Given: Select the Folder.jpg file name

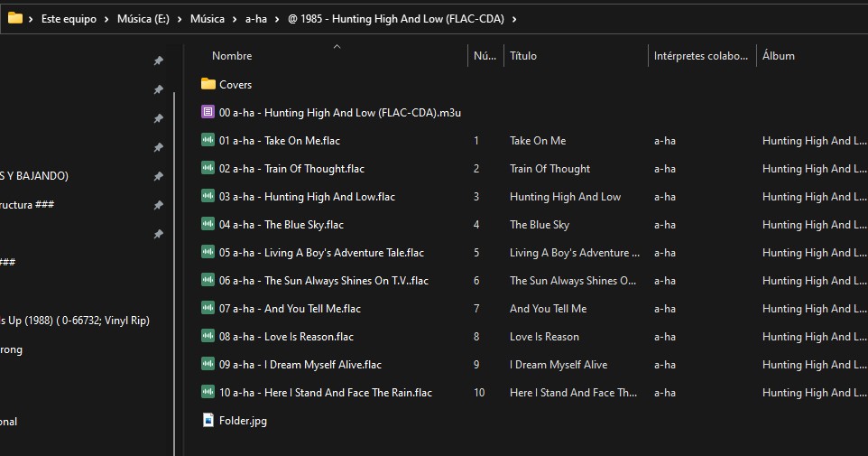Looking at the screenshot, I should [x=243, y=421].
